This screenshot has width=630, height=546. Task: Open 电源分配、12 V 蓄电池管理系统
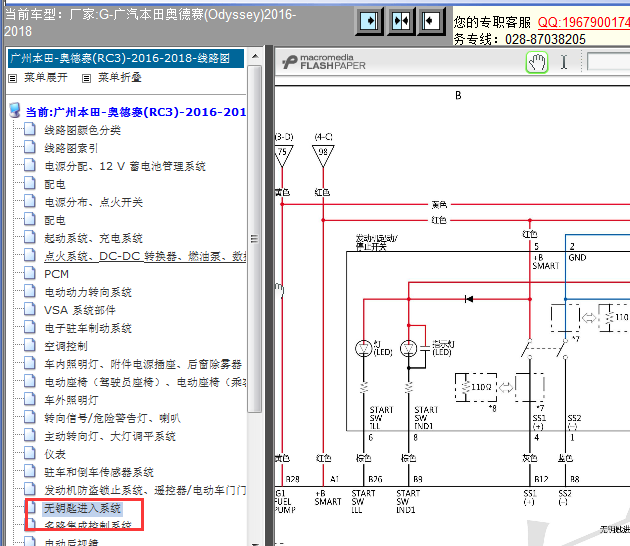pyautogui.click(x=125, y=166)
